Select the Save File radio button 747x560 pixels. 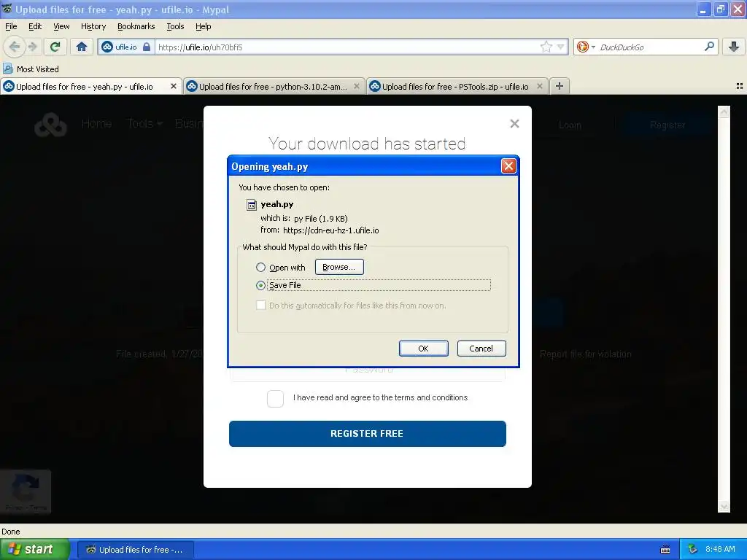(260, 285)
